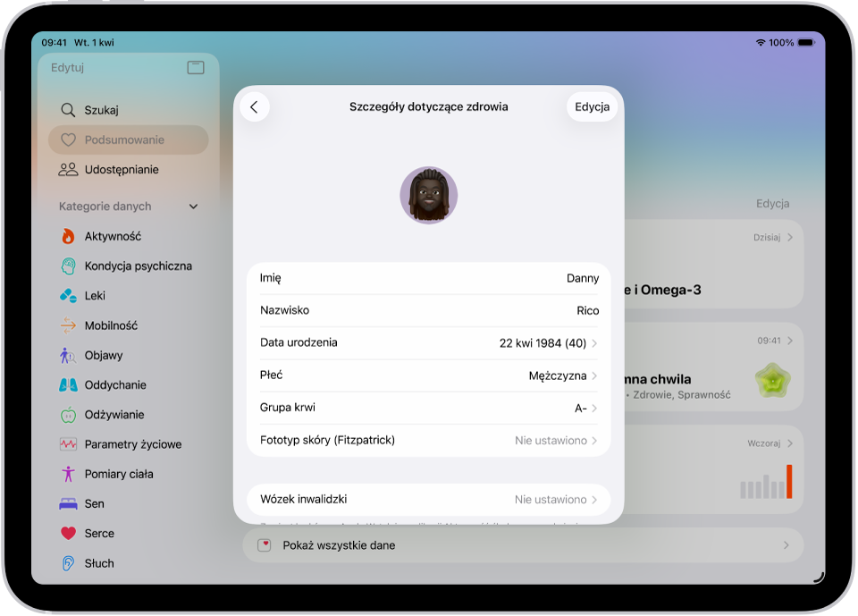
Task: Open Kondycja psychiczna category
Action: (x=129, y=266)
